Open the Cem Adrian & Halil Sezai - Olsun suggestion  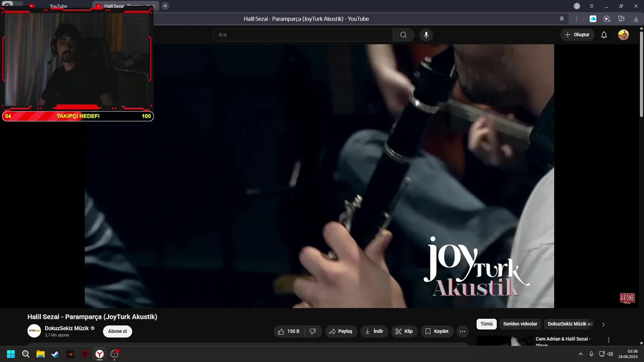[563, 342]
